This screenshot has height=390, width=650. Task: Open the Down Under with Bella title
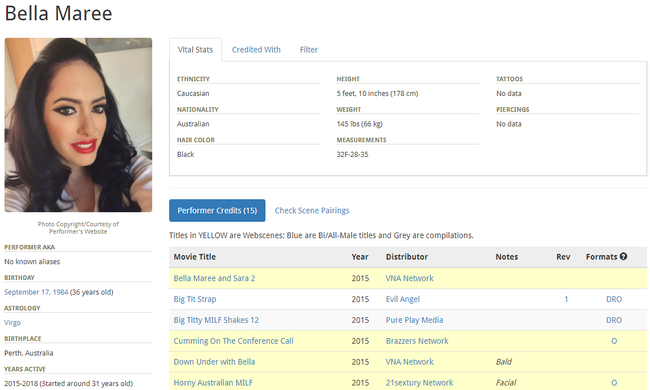click(x=214, y=362)
